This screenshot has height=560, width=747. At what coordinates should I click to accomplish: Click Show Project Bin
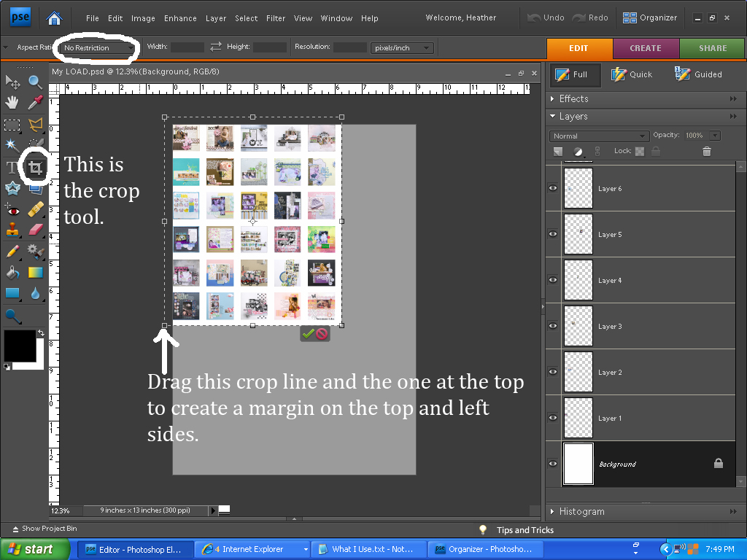coord(43,529)
